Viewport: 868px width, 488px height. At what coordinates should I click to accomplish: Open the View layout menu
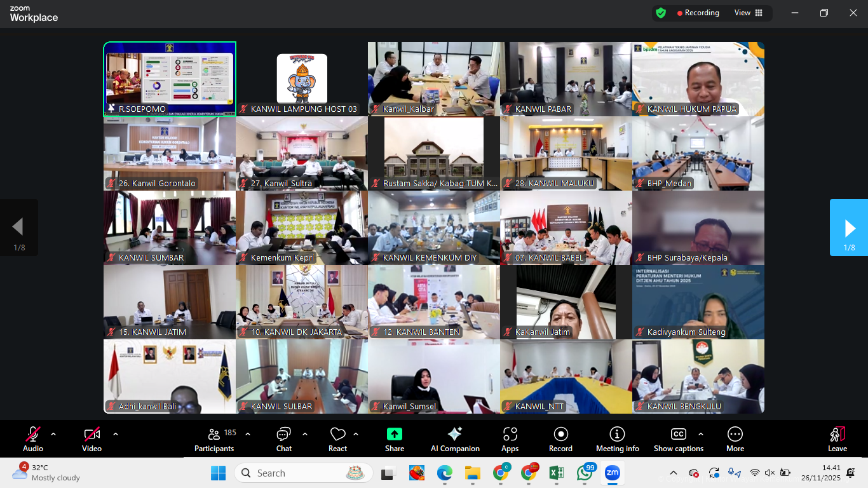click(x=749, y=13)
